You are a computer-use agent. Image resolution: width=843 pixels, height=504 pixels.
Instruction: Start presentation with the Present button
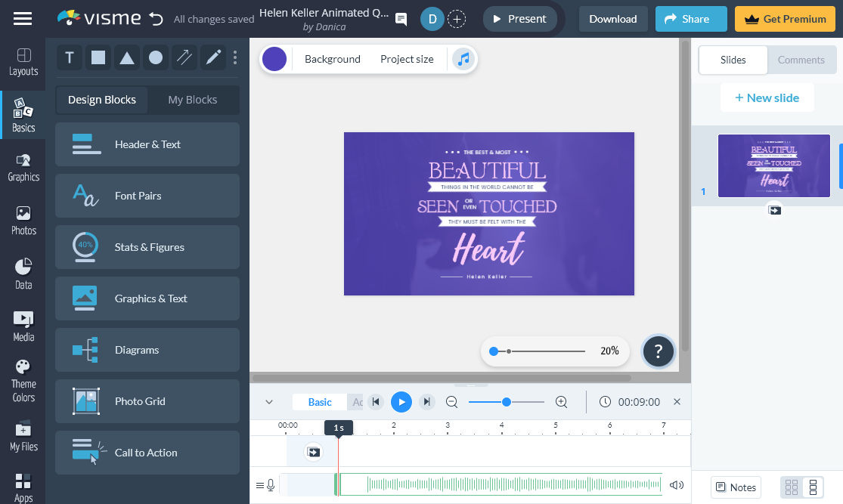519,19
